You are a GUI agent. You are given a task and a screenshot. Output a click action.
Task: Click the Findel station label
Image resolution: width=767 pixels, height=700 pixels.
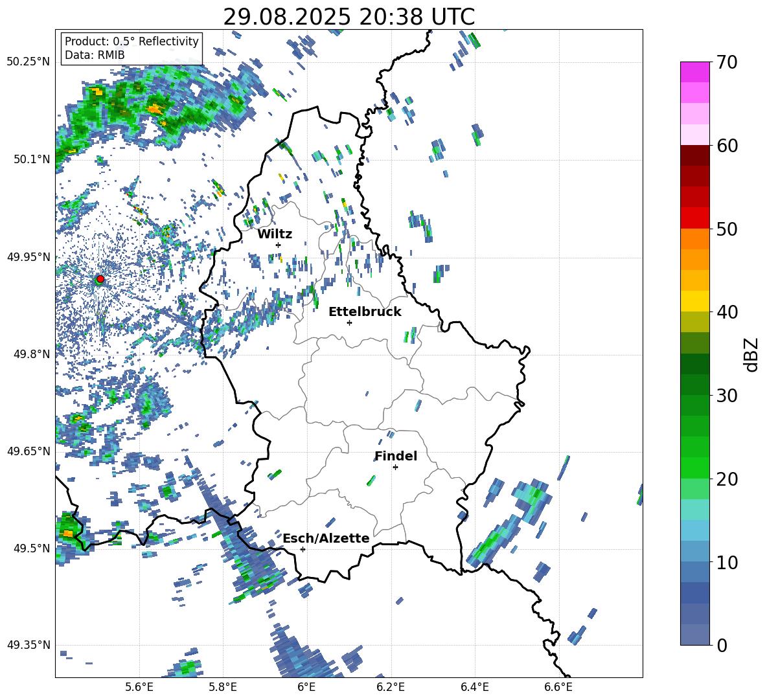tap(396, 456)
